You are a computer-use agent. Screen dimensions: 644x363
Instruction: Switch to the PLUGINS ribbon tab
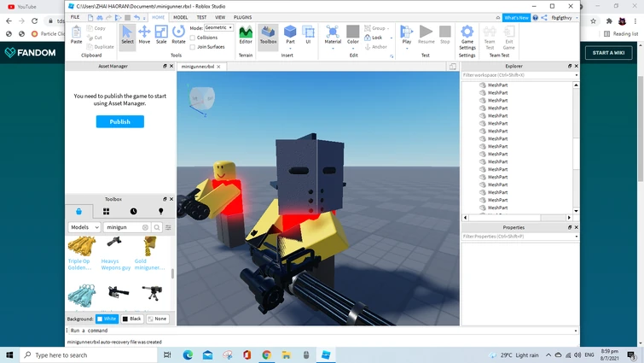[242, 17]
